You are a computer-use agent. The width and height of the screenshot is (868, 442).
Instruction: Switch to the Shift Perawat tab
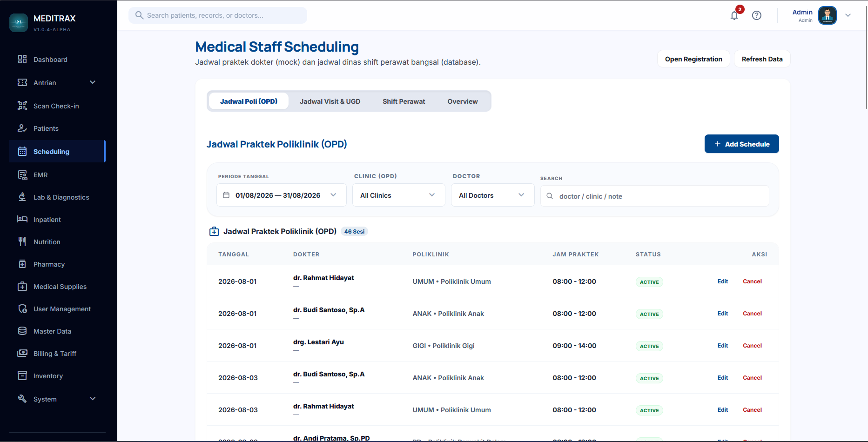pos(404,101)
